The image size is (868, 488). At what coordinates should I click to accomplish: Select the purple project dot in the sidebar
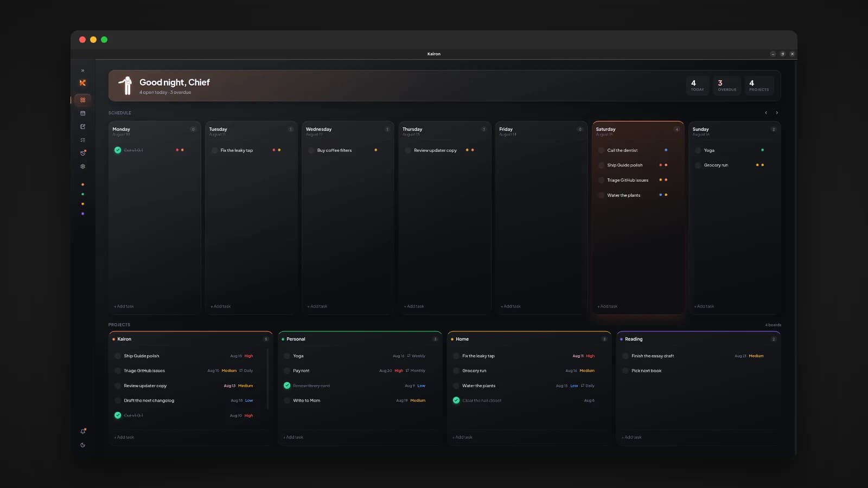pos(82,214)
